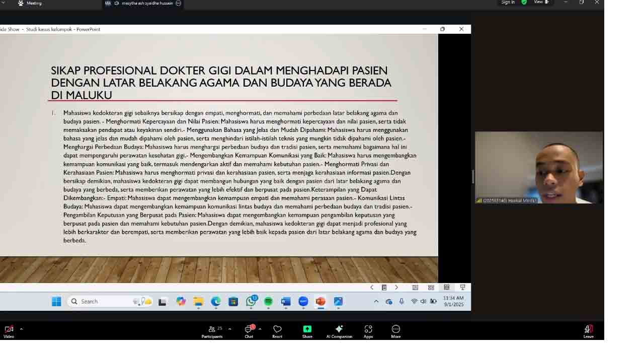
Task: Toggle the Zoom Video camera on
Action: (x=9, y=331)
